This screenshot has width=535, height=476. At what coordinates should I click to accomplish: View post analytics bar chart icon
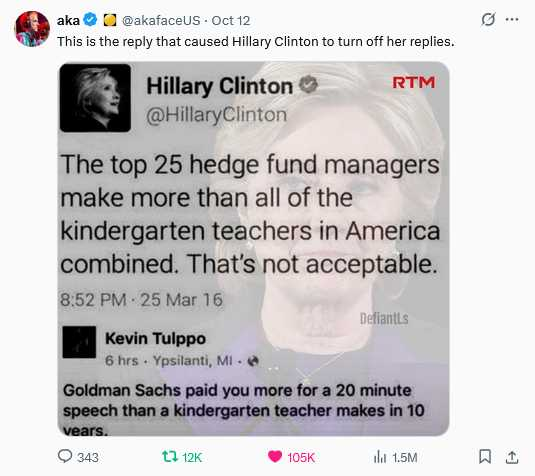380,457
